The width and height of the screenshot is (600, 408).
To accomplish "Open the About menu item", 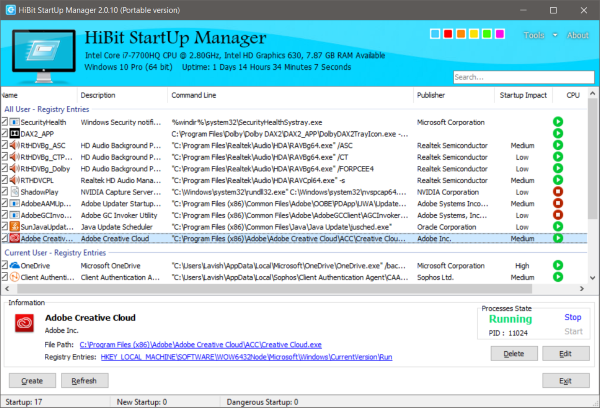I will click(578, 35).
